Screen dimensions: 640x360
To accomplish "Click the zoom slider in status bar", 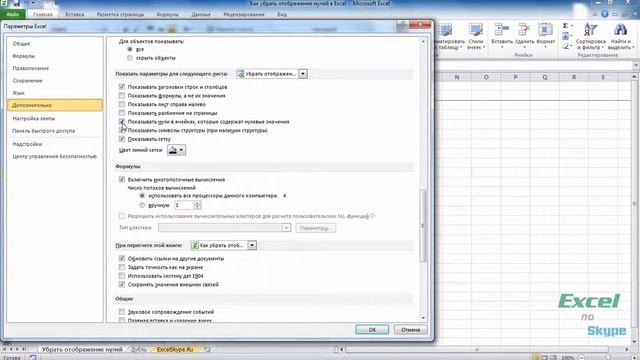I will [x=608, y=358].
